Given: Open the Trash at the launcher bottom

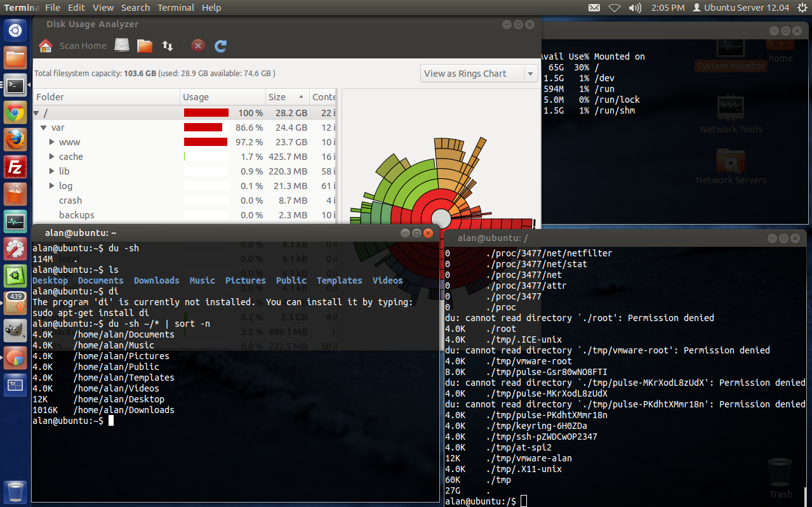Looking at the screenshot, I should [15, 492].
